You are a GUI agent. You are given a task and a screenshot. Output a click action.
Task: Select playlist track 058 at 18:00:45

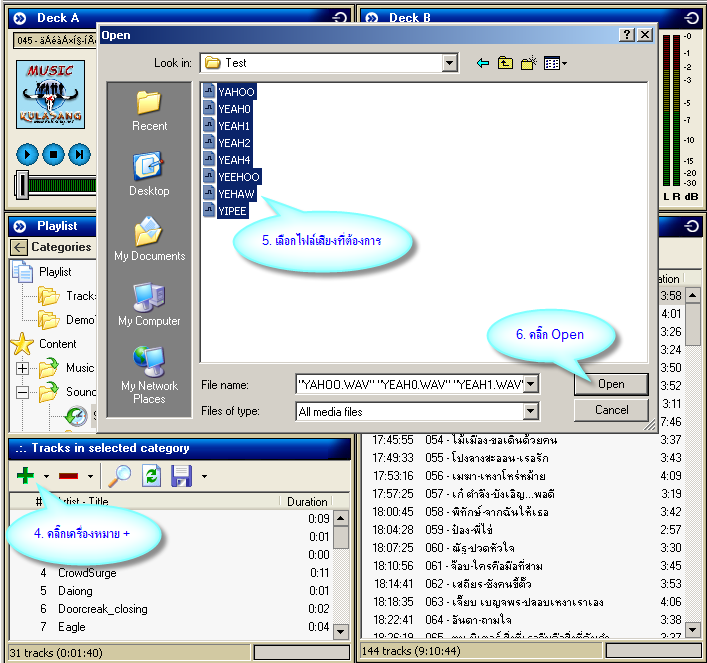click(523, 512)
